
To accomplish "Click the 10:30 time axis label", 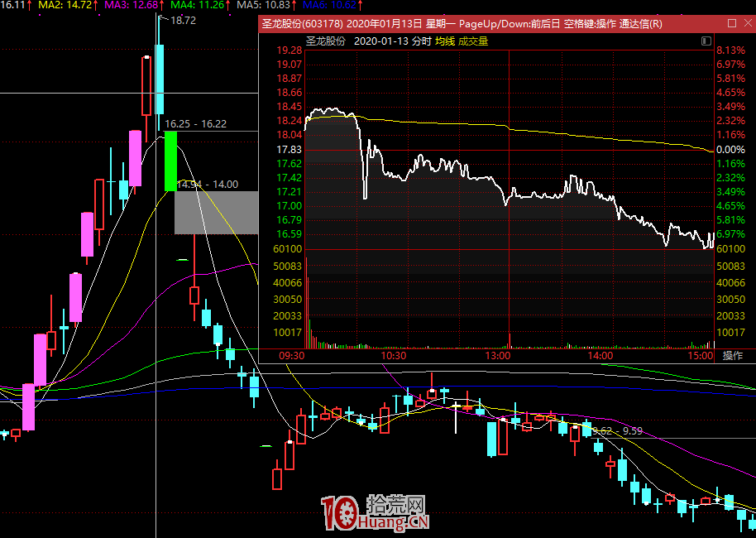I will click(394, 356).
